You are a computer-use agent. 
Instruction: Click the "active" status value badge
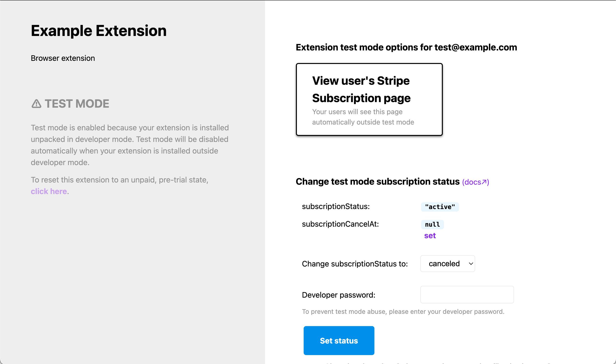click(440, 207)
